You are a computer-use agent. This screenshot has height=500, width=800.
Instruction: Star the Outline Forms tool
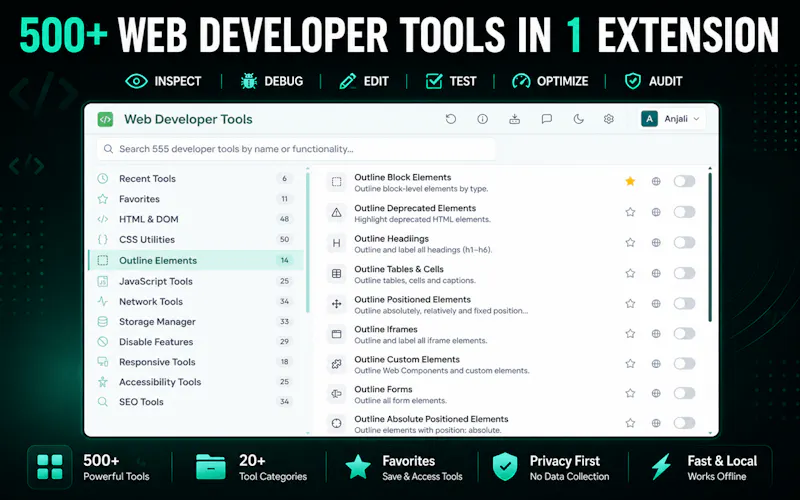click(x=630, y=393)
